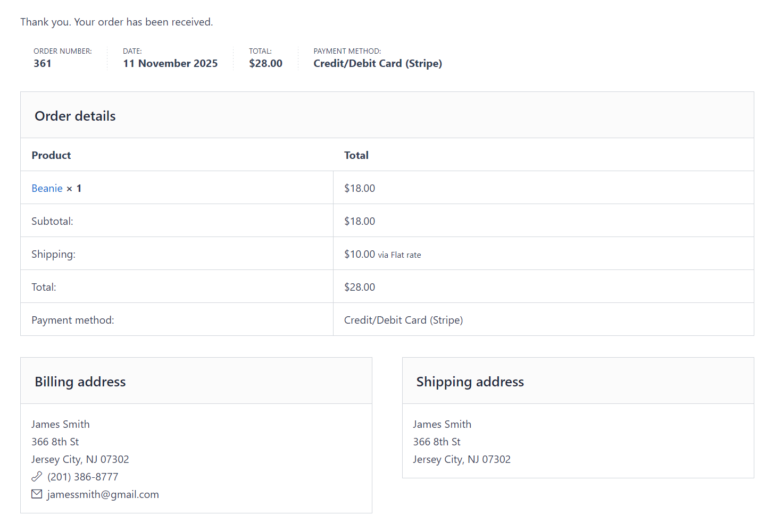The width and height of the screenshot is (774, 532).
Task: Click the phone icon in billing address
Action: point(37,477)
